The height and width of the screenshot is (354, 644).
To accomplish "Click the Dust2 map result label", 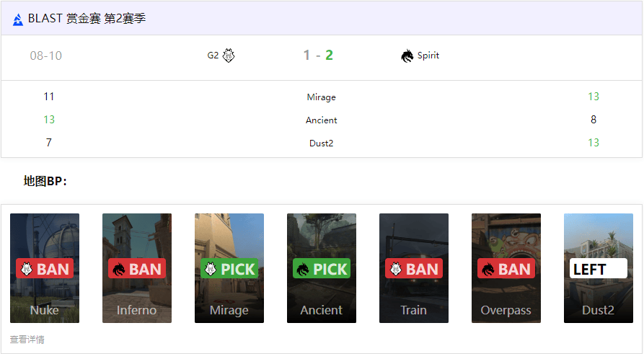I will [321, 143].
